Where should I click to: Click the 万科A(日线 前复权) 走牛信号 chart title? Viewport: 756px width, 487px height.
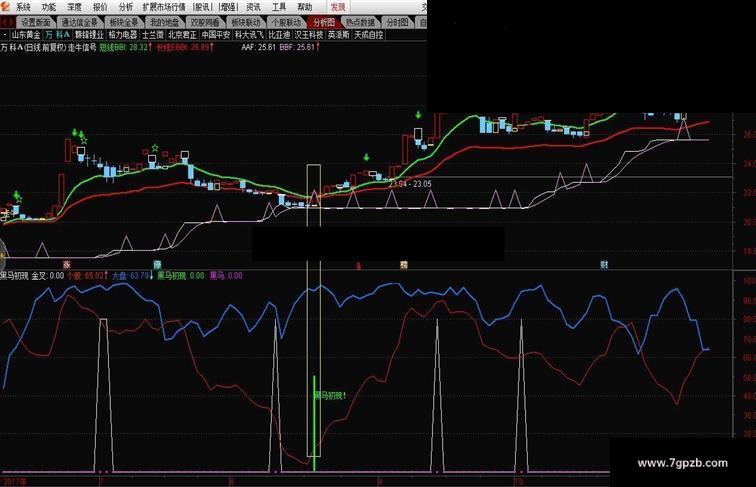pos(49,47)
